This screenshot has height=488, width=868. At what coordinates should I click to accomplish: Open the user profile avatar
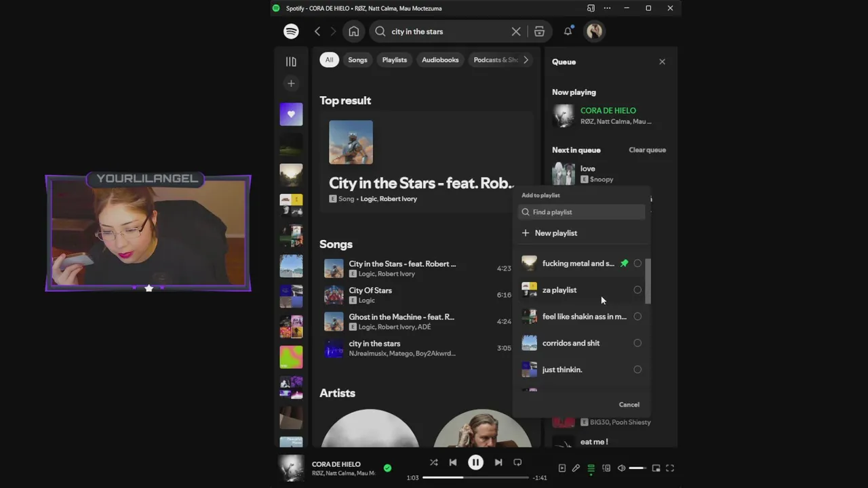[595, 31]
